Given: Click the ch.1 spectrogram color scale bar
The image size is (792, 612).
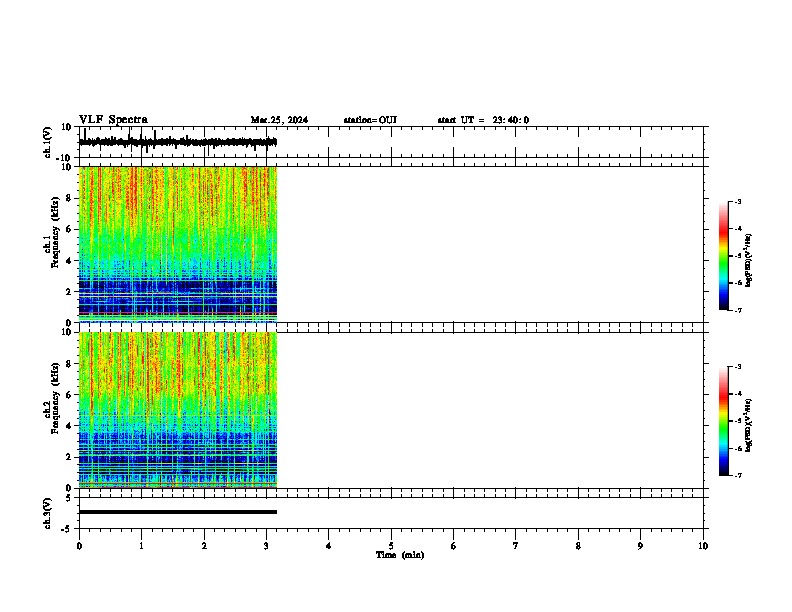Looking at the screenshot, I should tap(723, 255).
